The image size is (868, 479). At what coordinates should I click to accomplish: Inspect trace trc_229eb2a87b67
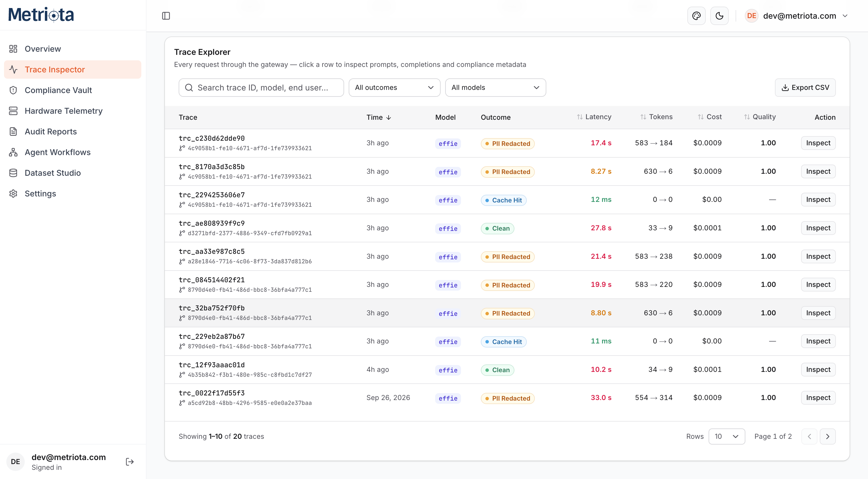click(x=818, y=341)
